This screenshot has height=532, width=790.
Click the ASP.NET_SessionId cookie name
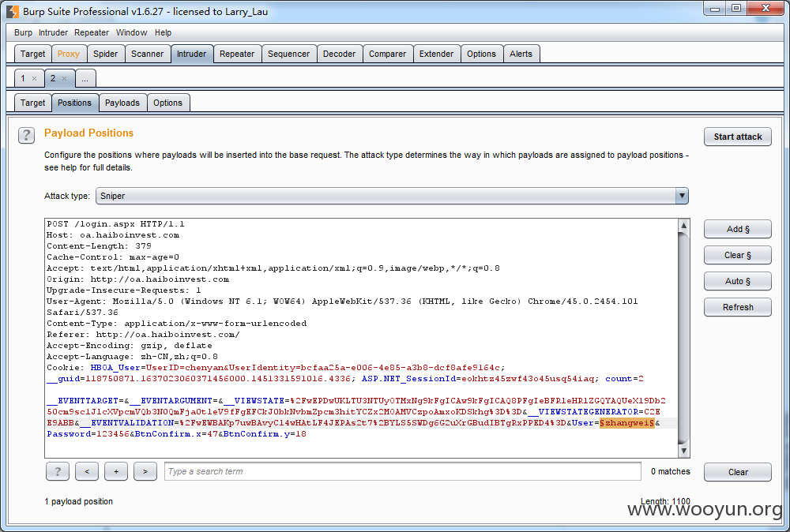coord(408,379)
